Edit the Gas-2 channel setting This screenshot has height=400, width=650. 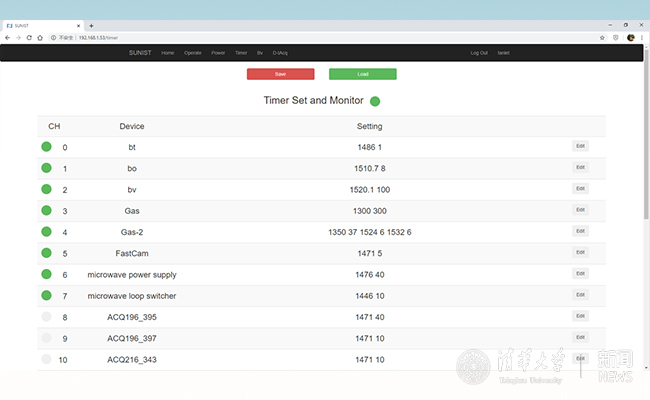click(580, 231)
